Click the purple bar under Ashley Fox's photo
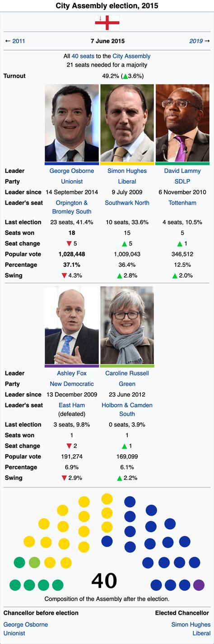The width and height of the screenshot is (214, 644). tap(72, 366)
